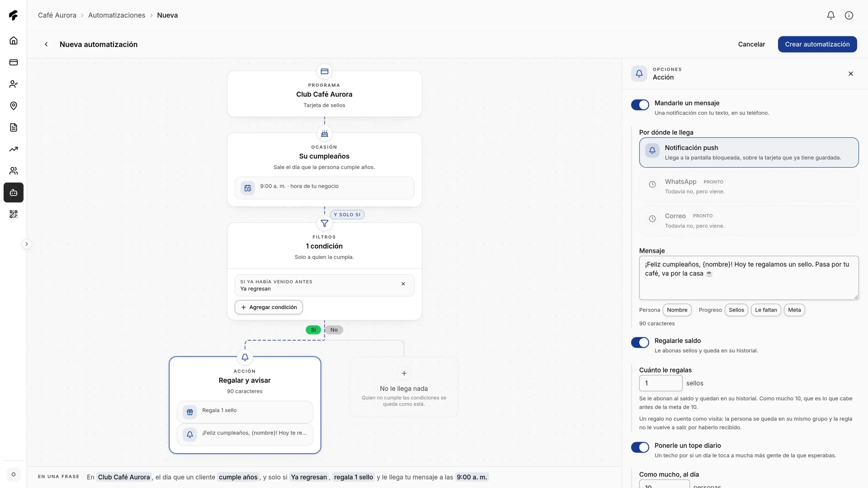Insert the Le faltan variable chip

766,310
